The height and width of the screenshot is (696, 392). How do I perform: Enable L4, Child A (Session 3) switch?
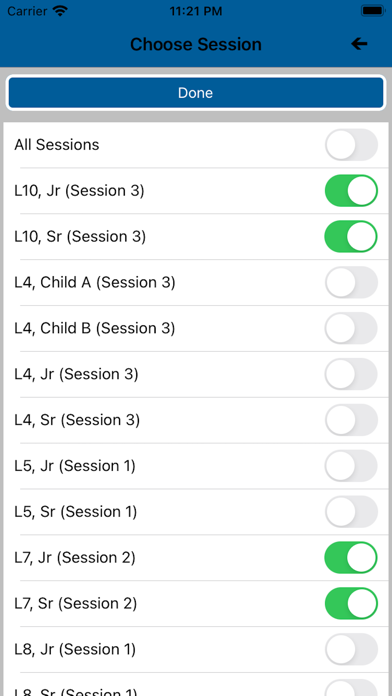tap(351, 282)
